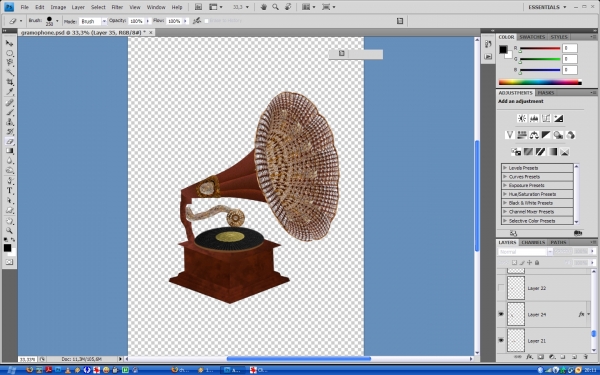The width and height of the screenshot is (600, 375).
Task: Click the Opacity value field
Action: click(x=136, y=21)
